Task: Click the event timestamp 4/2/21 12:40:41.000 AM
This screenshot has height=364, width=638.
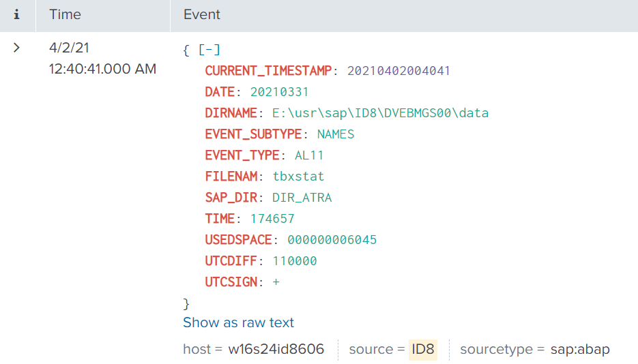Action: [x=102, y=59]
